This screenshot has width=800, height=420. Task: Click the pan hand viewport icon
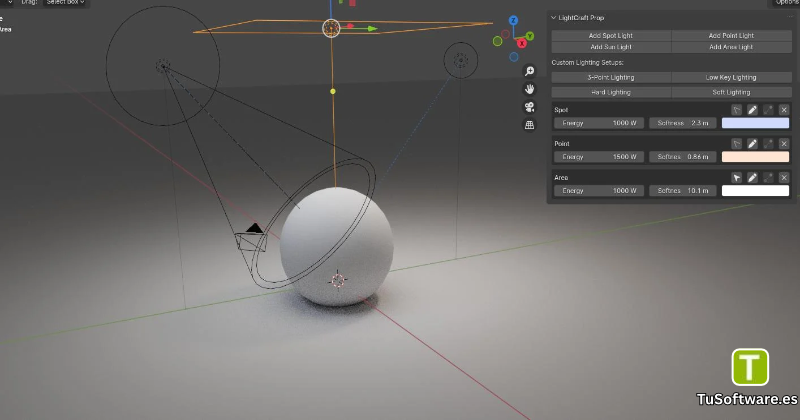point(530,89)
